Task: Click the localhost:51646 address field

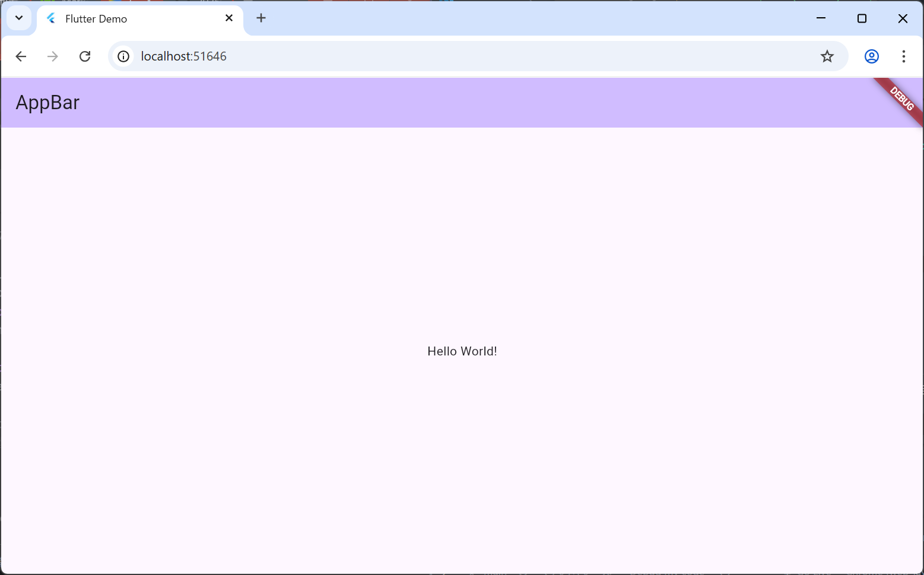Action: point(478,56)
